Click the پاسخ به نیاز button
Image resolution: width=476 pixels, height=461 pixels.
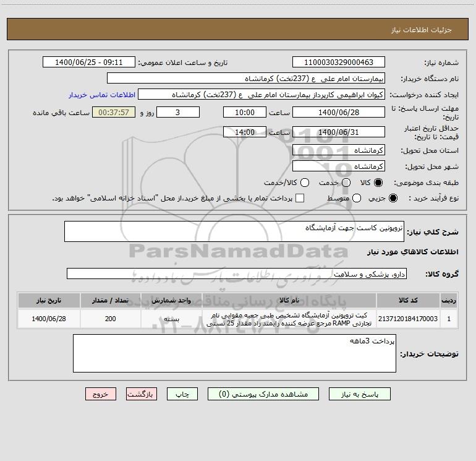(x=359, y=394)
